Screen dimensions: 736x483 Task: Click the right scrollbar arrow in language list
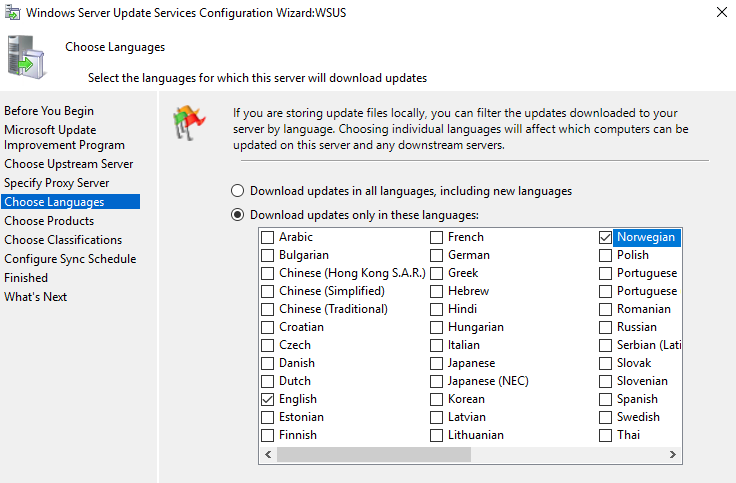673,454
